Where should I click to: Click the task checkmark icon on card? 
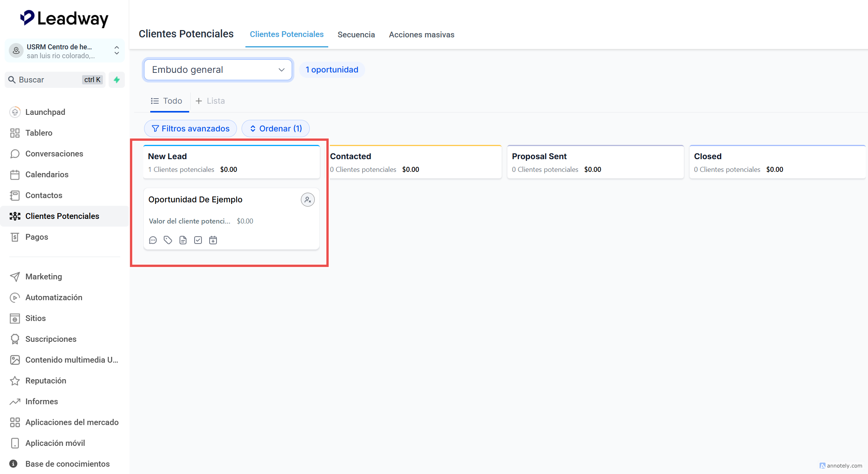click(198, 240)
